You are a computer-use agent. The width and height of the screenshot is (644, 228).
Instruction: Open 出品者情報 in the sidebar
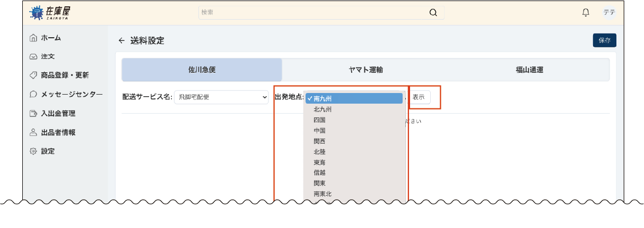click(x=58, y=132)
